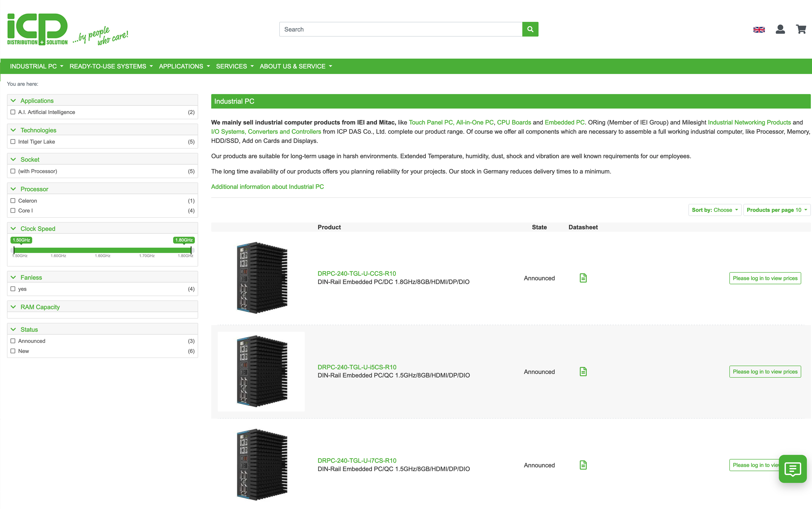Check the Announced status filter
The width and height of the screenshot is (812, 509).
coord(13,341)
